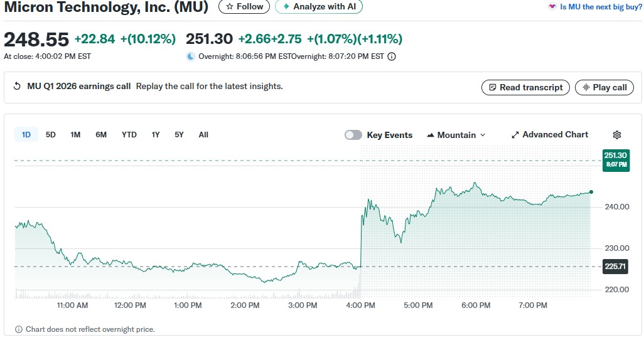Expand the Mountain chart type dropdown
Viewport: 644px width, 340px height.
click(456, 135)
